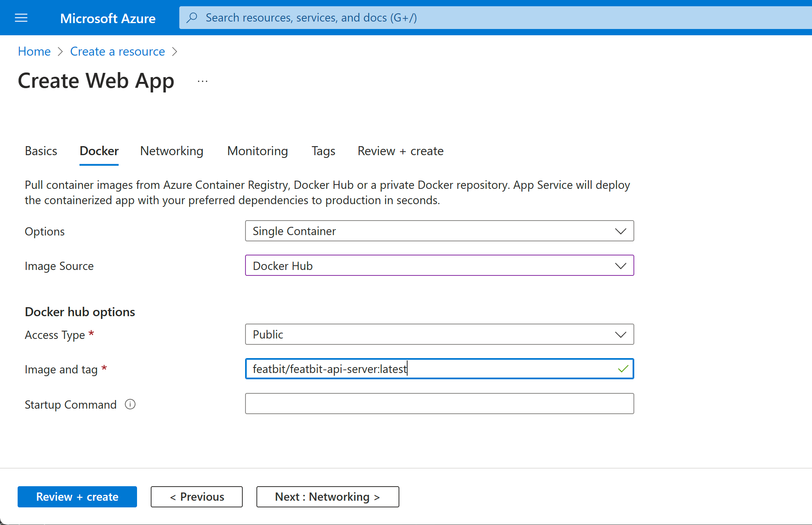The image size is (812, 525).
Task: Click the blue Review + create button
Action: 77,497
